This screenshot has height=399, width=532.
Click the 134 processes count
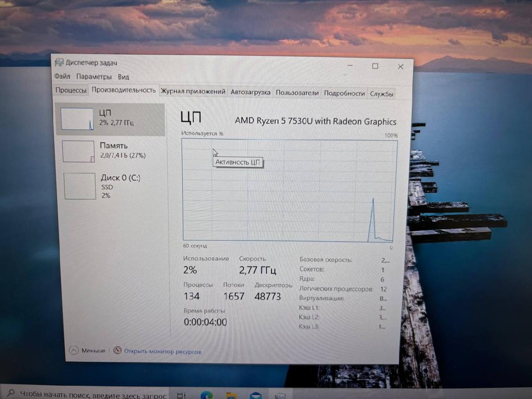click(192, 296)
